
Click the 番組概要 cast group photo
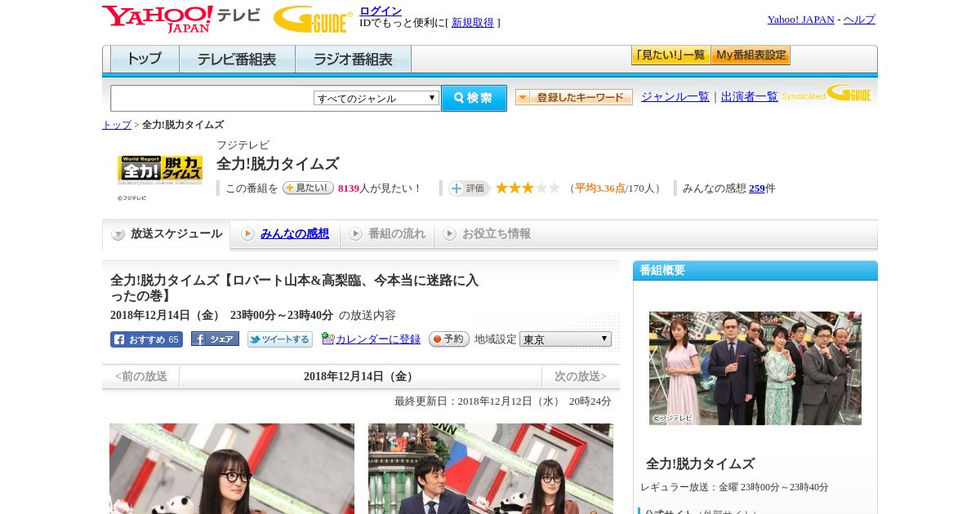point(755,368)
